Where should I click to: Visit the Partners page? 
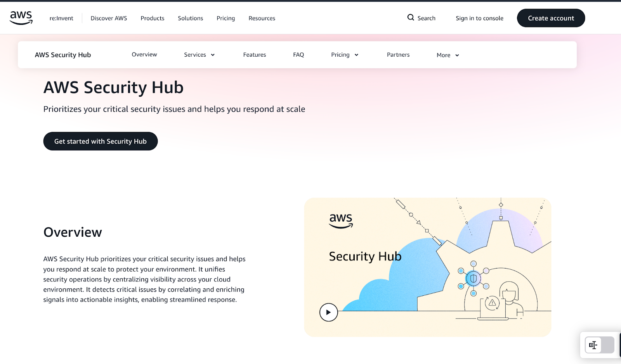[x=398, y=55]
